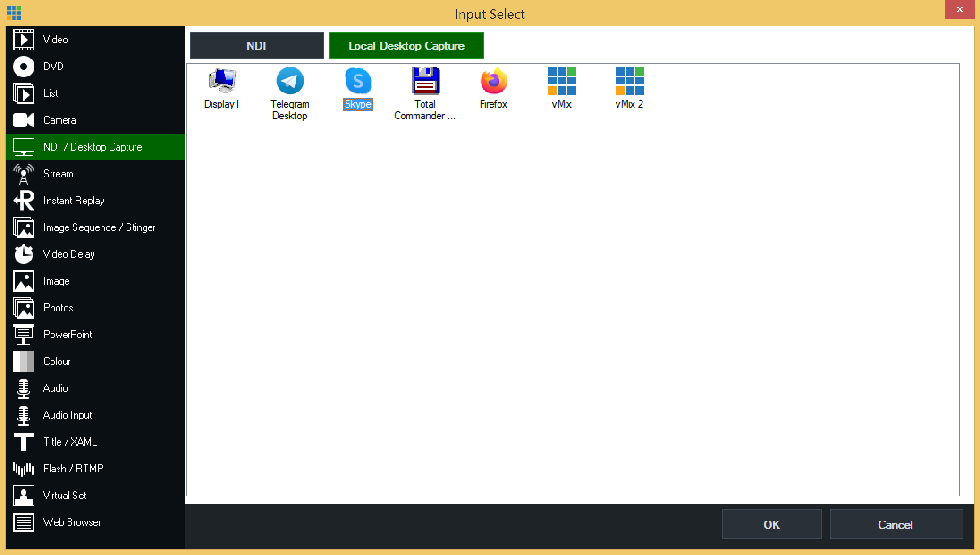Pick the Video Delay clock icon
The height and width of the screenshot is (555, 980).
[x=24, y=254]
